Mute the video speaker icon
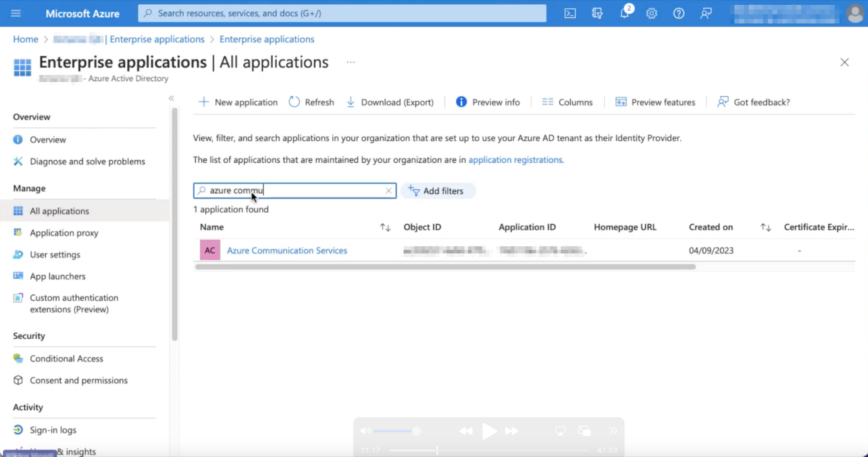The width and height of the screenshot is (868, 457). (365, 431)
